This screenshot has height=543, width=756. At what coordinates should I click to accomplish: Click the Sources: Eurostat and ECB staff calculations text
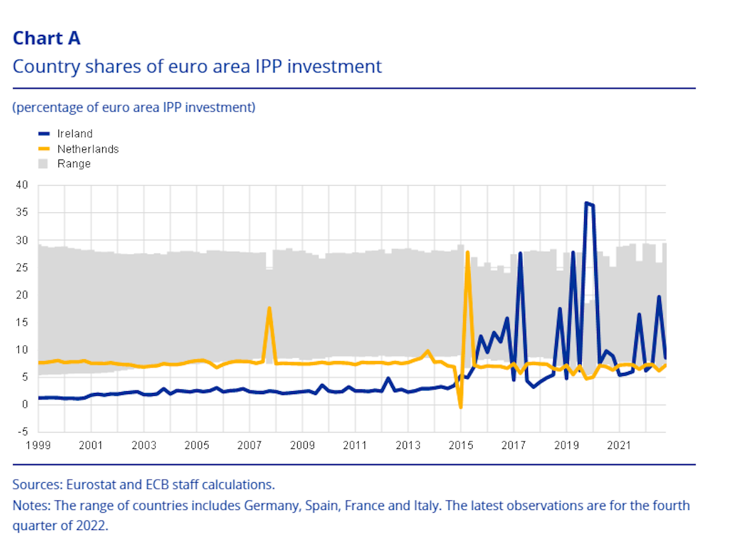(144, 485)
